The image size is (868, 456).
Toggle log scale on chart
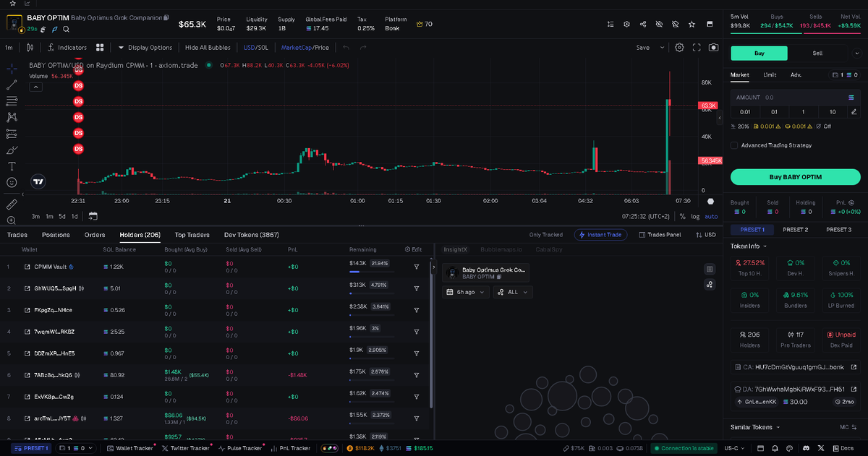[695, 216]
